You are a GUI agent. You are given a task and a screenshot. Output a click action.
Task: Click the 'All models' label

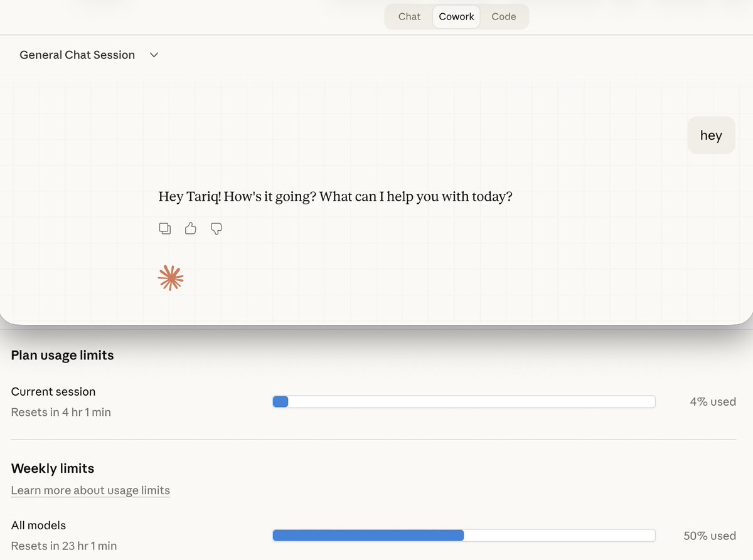[38, 526]
